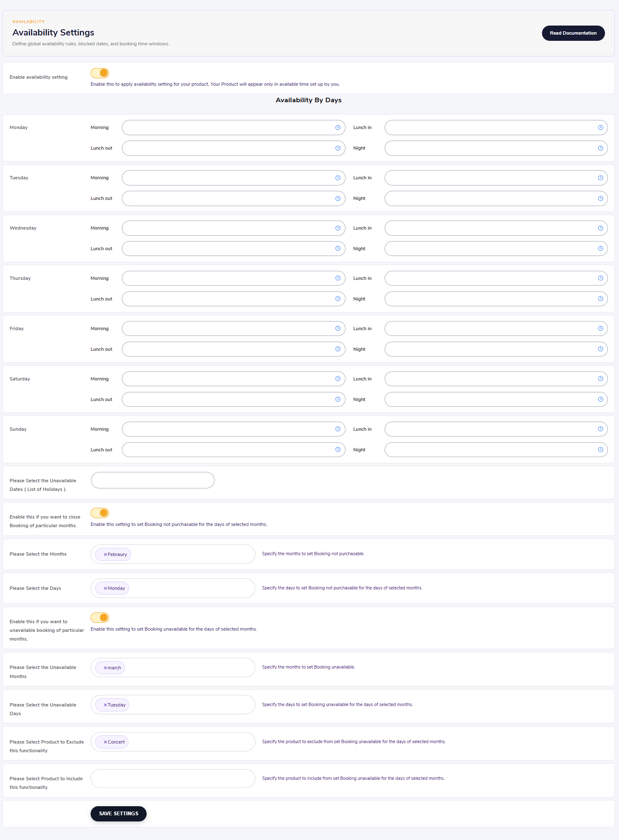Open the Thursday Lunch in clock icon
Viewport: 619px width, 840px height.
coord(600,278)
